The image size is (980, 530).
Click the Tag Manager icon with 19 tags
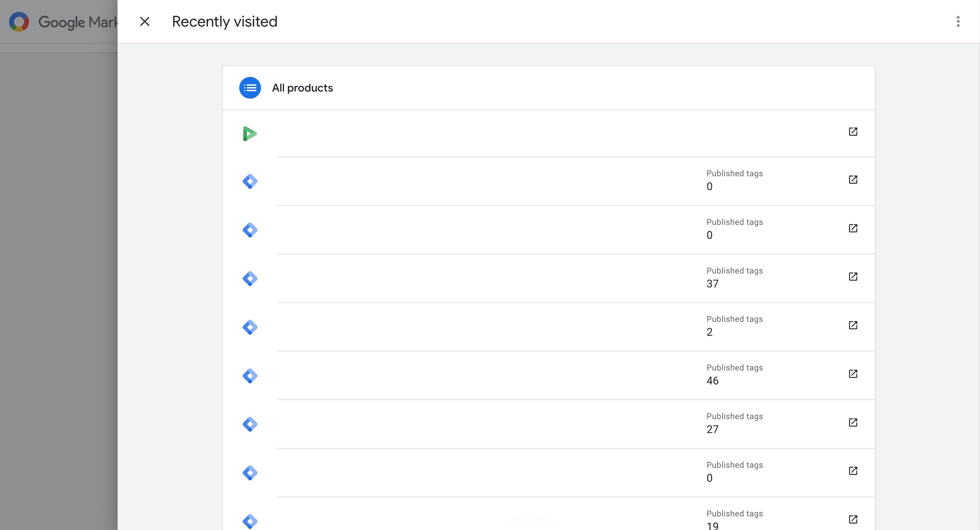[250, 521]
